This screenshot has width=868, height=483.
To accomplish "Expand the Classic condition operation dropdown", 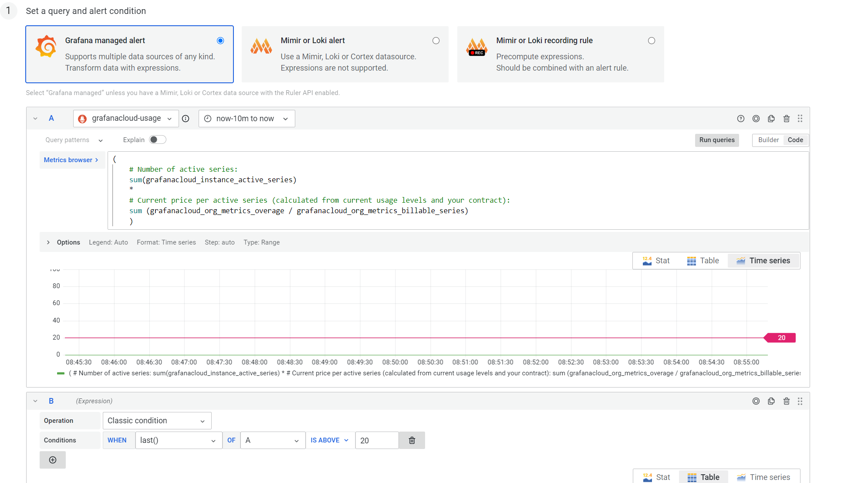I will [157, 421].
